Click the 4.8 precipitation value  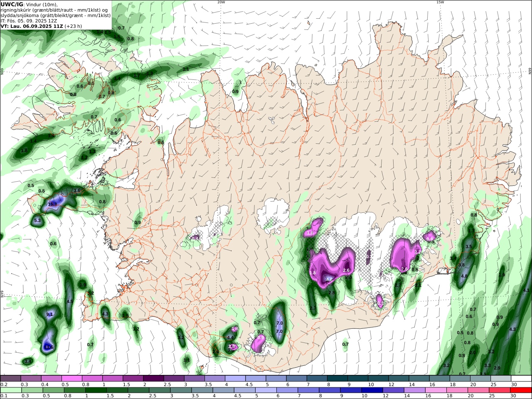click(465, 276)
